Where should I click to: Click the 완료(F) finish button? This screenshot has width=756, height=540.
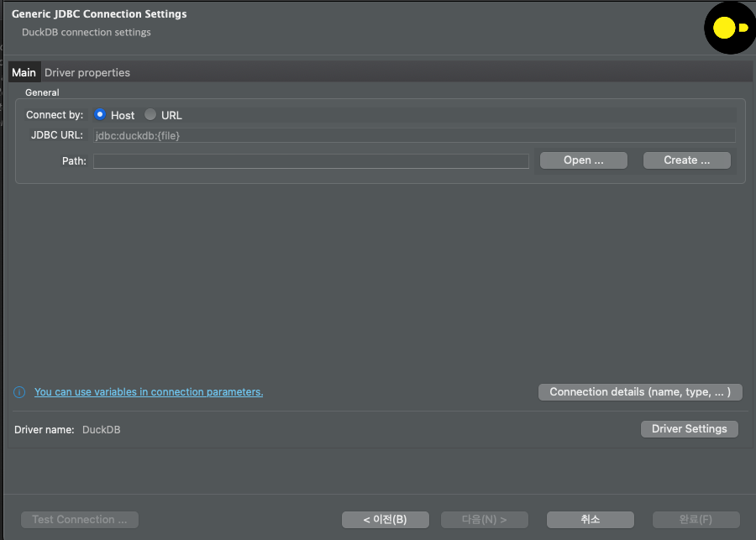[696, 520]
